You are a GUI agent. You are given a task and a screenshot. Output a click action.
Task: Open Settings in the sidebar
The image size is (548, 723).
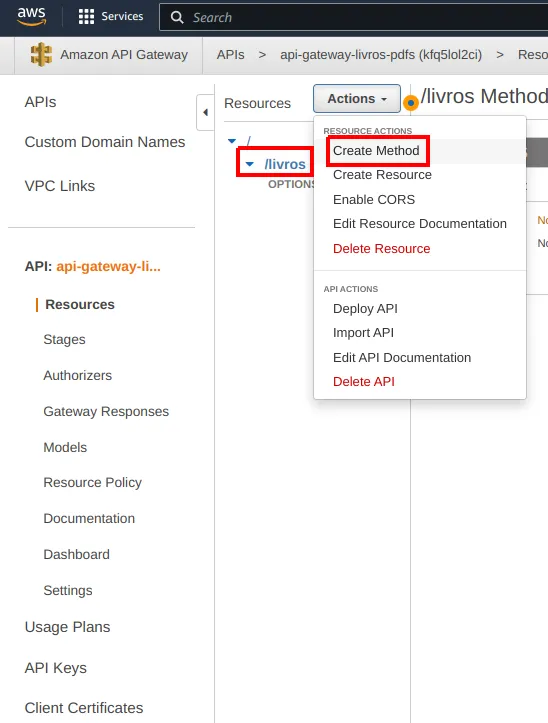pos(68,591)
